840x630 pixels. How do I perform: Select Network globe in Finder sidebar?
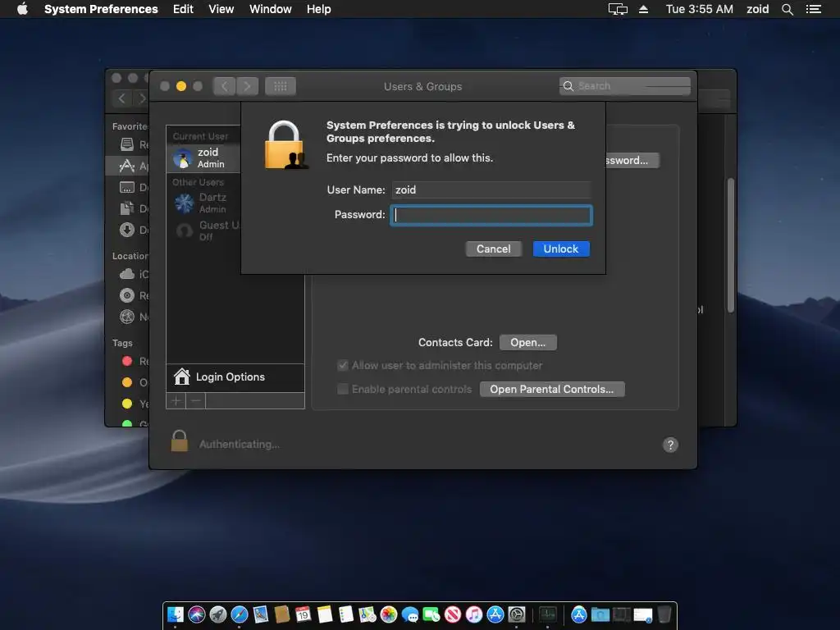[x=127, y=317]
